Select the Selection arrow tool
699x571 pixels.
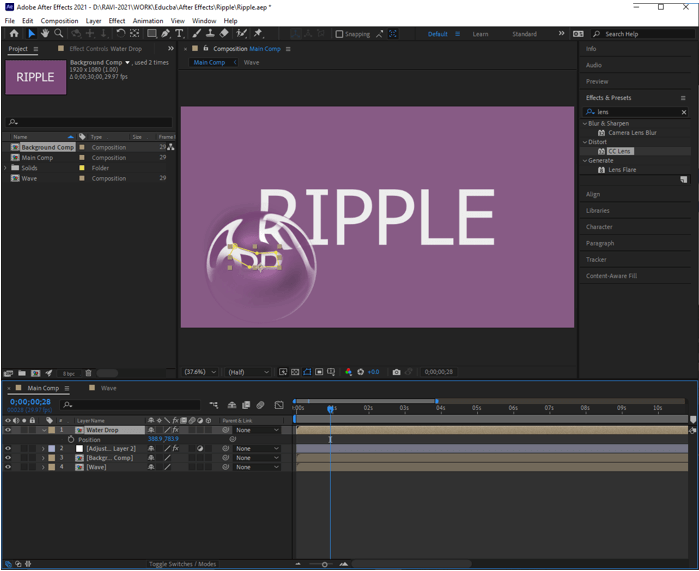[31, 33]
